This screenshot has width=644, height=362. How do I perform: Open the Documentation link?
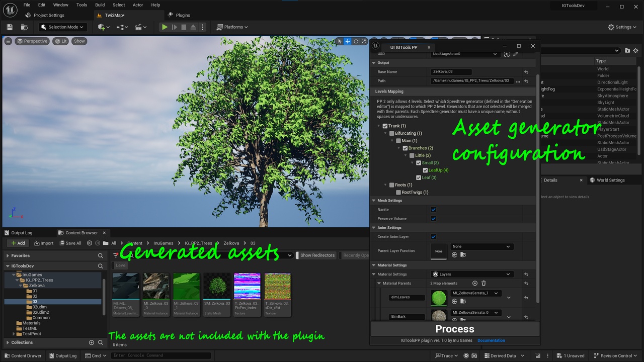[491, 340]
